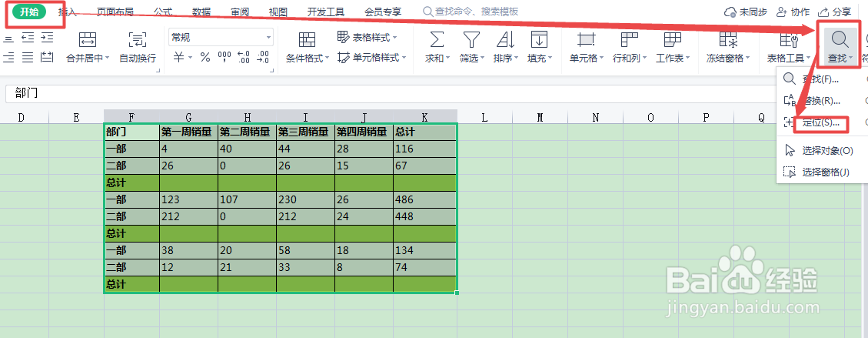The image size is (868, 338).
Task: Click the merge and center icon
Action: point(88,39)
